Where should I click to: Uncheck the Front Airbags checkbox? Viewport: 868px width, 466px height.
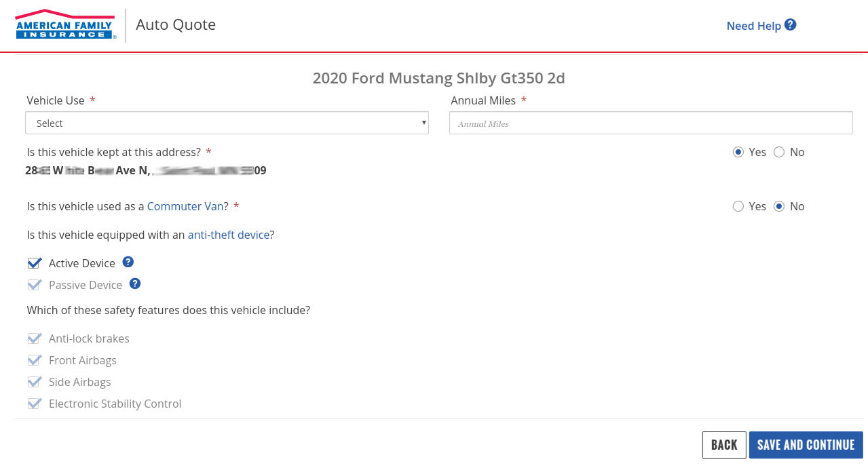pyautogui.click(x=34, y=360)
